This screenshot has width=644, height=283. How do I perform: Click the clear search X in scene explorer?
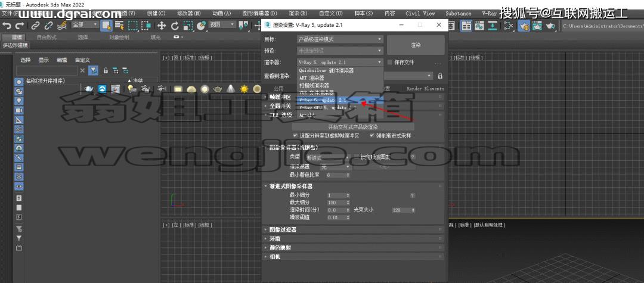click(x=82, y=70)
